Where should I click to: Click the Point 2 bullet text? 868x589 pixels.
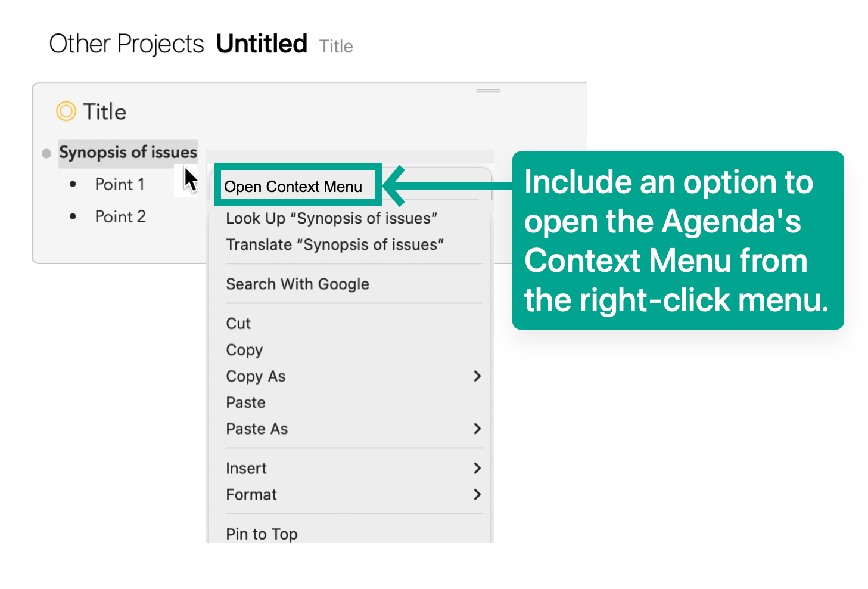tap(120, 216)
